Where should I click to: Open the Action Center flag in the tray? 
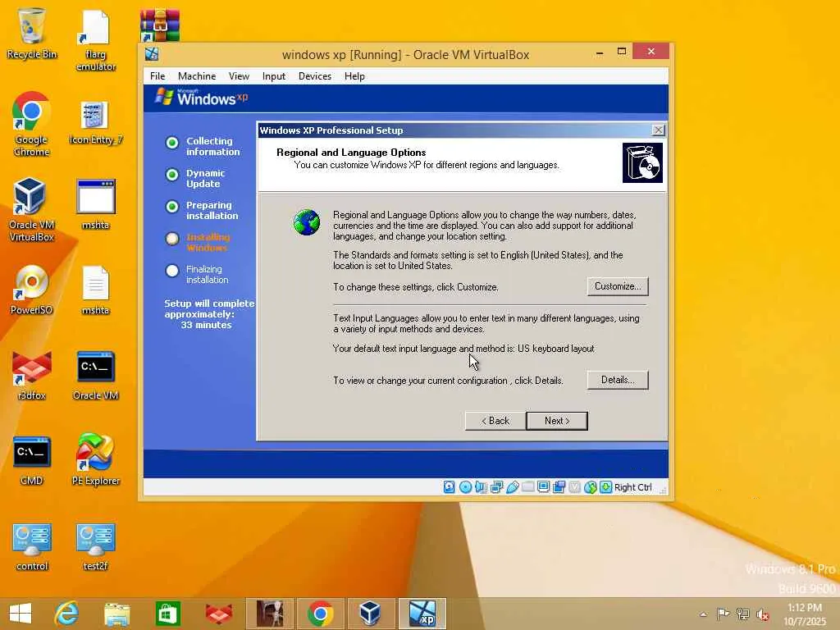click(723, 614)
